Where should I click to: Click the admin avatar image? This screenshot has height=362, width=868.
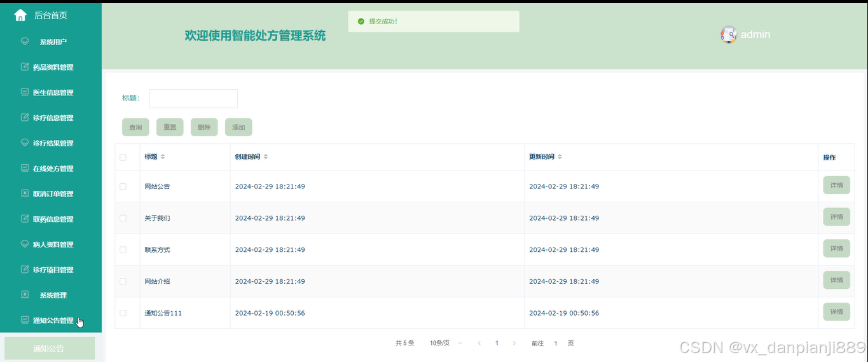click(729, 34)
